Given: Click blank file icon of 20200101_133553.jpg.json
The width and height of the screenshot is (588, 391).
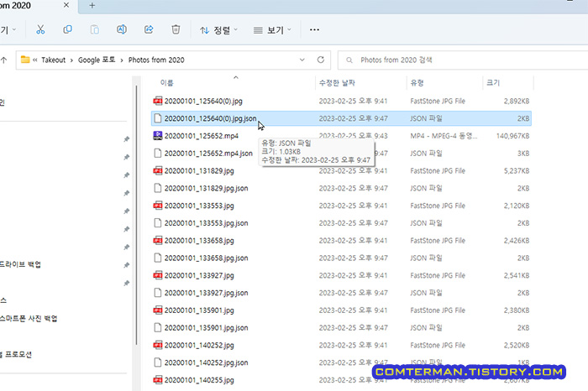Looking at the screenshot, I should [x=158, y=223].
